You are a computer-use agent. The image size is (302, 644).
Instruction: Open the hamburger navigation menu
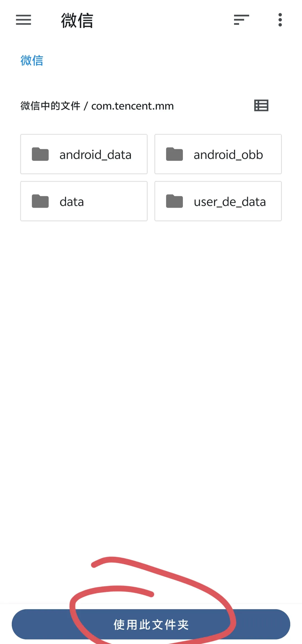[23, 20]
